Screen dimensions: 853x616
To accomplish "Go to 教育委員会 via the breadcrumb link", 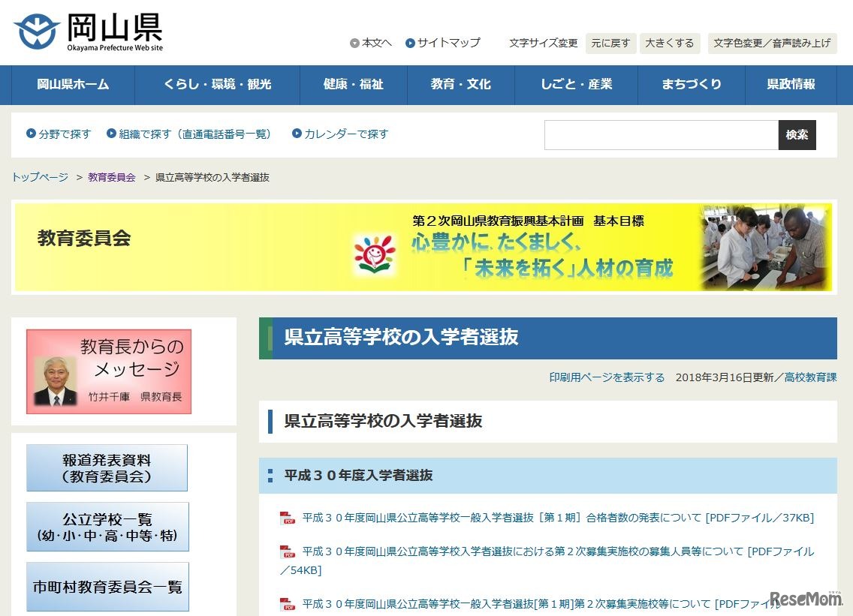I will pyautogui.click(x=111, y=177).
